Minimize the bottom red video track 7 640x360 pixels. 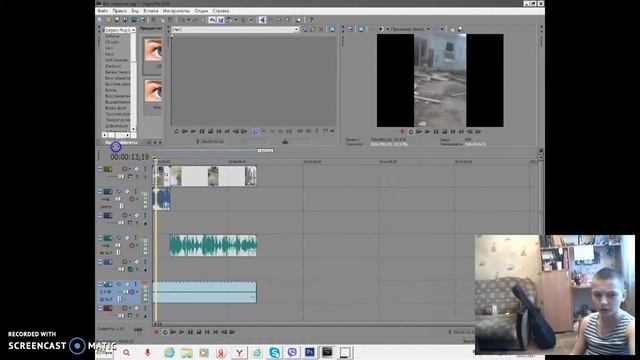(x=100, y=309)
